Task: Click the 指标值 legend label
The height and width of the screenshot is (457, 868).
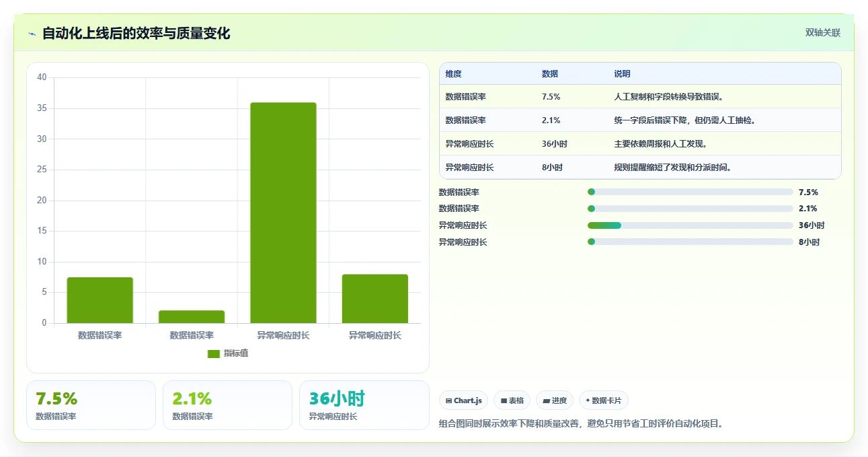Action: point(236,354)
